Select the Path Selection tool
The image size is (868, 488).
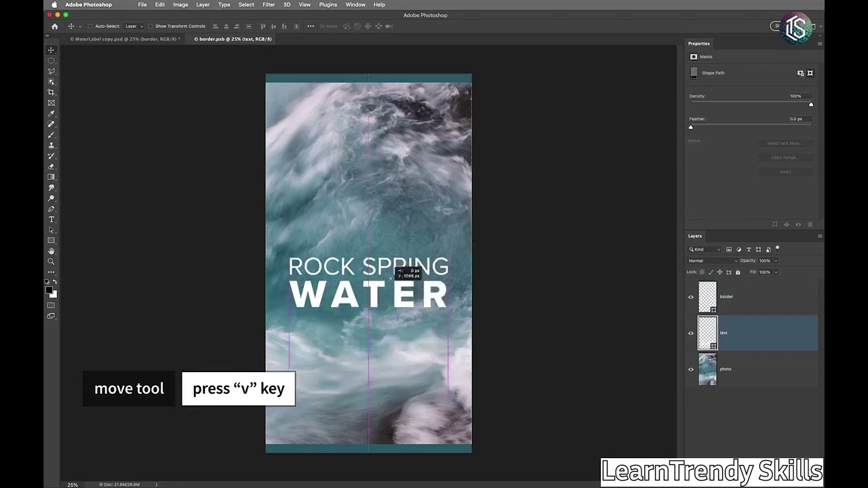[x=51, y=230]
